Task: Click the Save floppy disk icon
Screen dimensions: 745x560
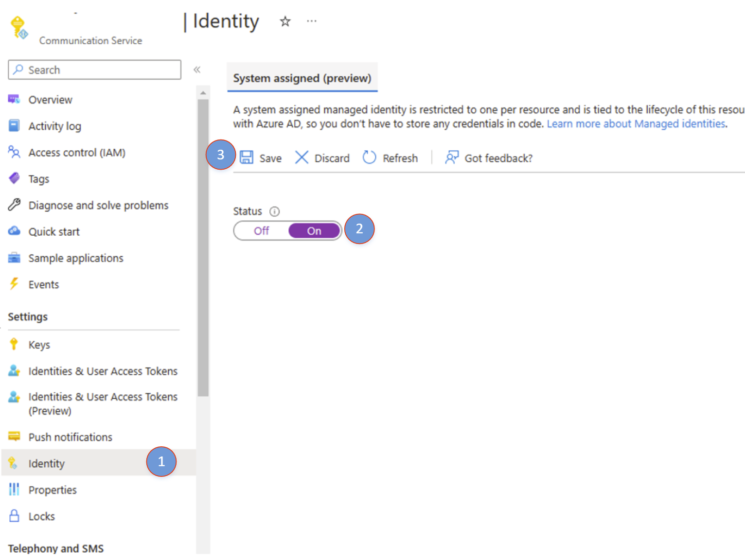Action: pyautogui.click(x=247, y=157)
